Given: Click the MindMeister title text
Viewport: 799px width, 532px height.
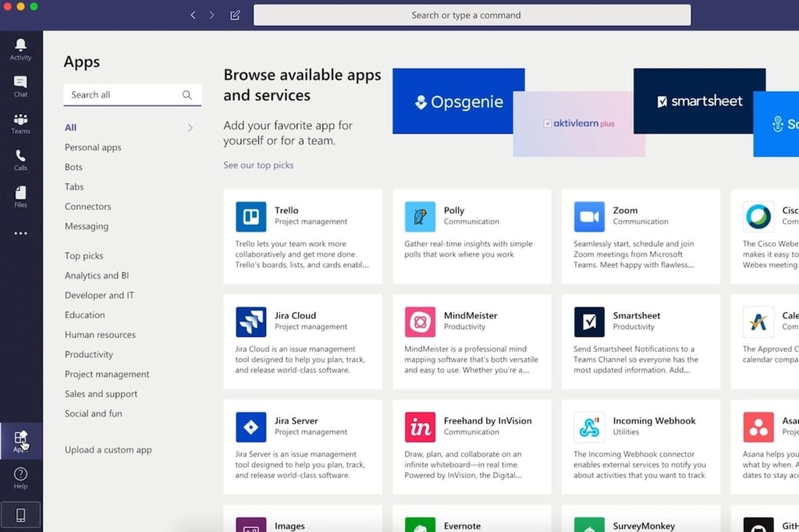Looking at the screenshot, I should 471,315.
